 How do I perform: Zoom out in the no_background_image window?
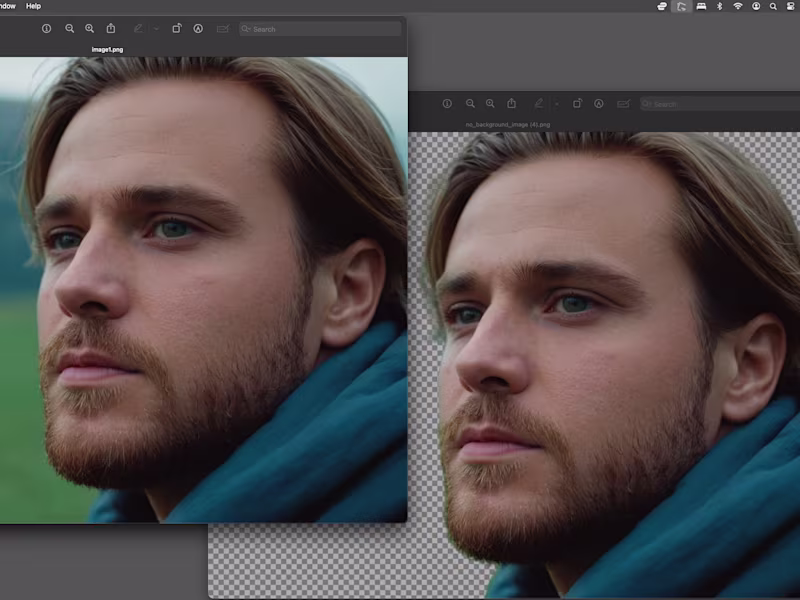coord(470,104)
